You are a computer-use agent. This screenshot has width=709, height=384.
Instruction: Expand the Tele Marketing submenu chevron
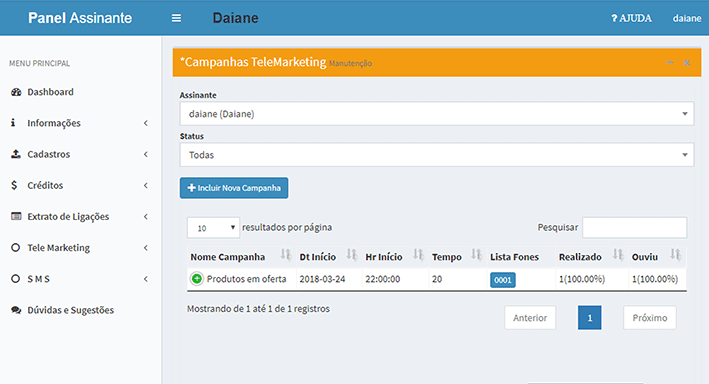click(x=146, y=248)
